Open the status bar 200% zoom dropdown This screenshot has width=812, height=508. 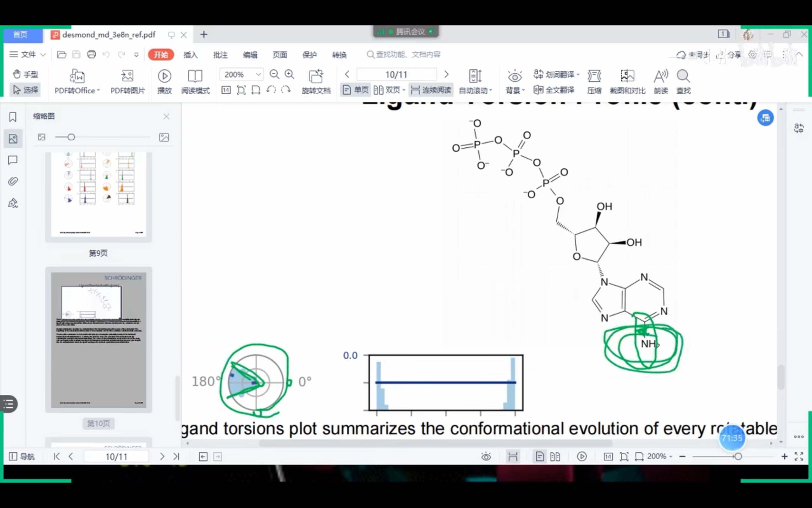click(671, 457)
